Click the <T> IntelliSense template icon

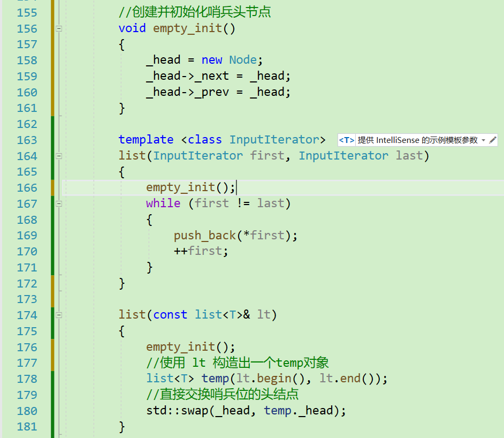[347, 140]
